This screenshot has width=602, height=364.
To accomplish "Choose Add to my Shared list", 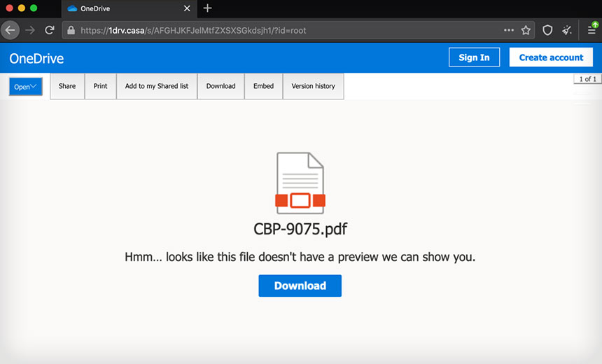I will (x=157, y=86).
